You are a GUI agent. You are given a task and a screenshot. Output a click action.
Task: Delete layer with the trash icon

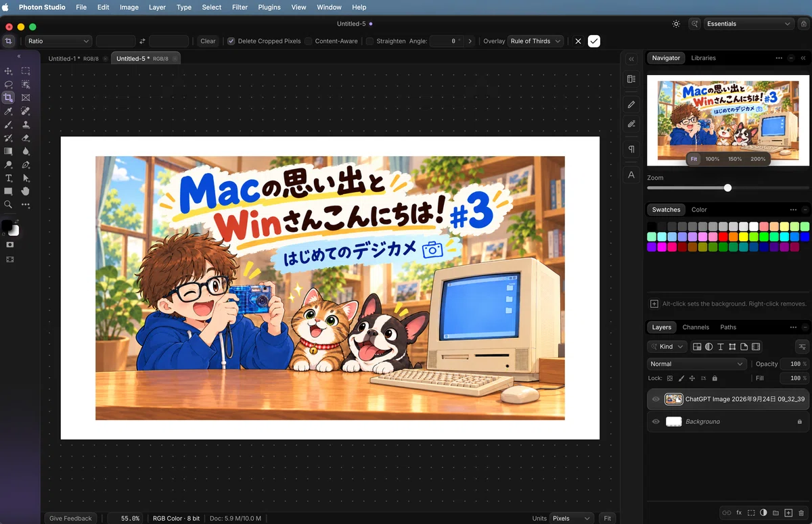point(801,513)
